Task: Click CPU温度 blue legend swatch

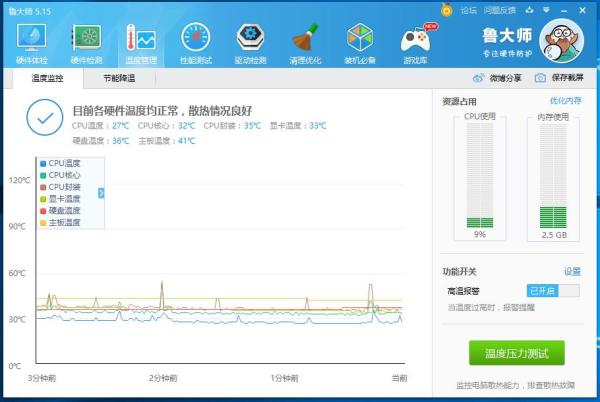Action: (43, 163)
